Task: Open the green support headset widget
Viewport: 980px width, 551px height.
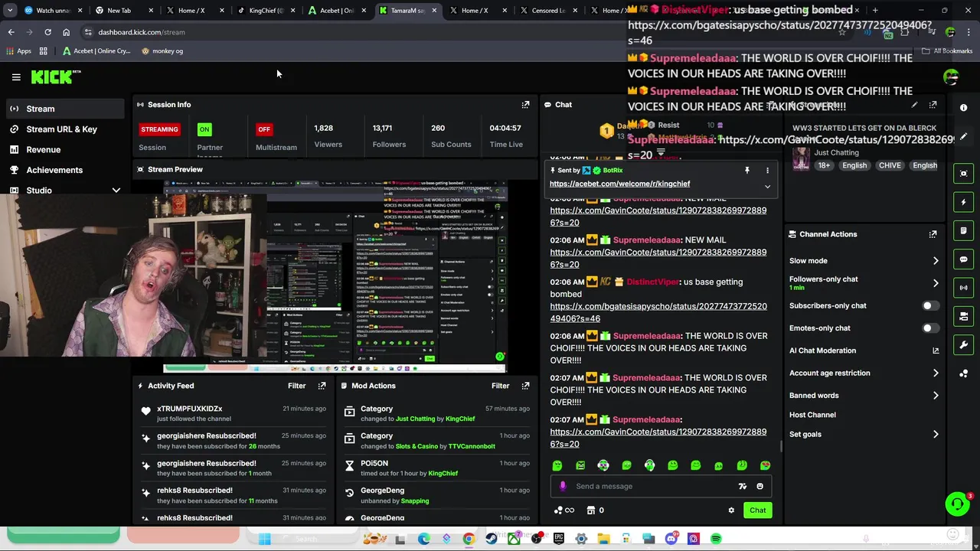Action: coord(957,504)
